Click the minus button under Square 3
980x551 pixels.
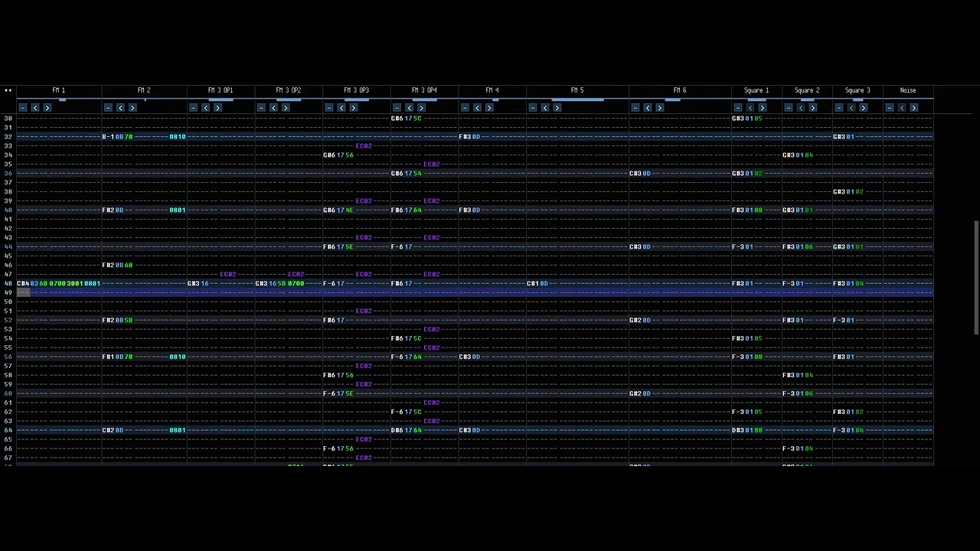tap(839, 108)
